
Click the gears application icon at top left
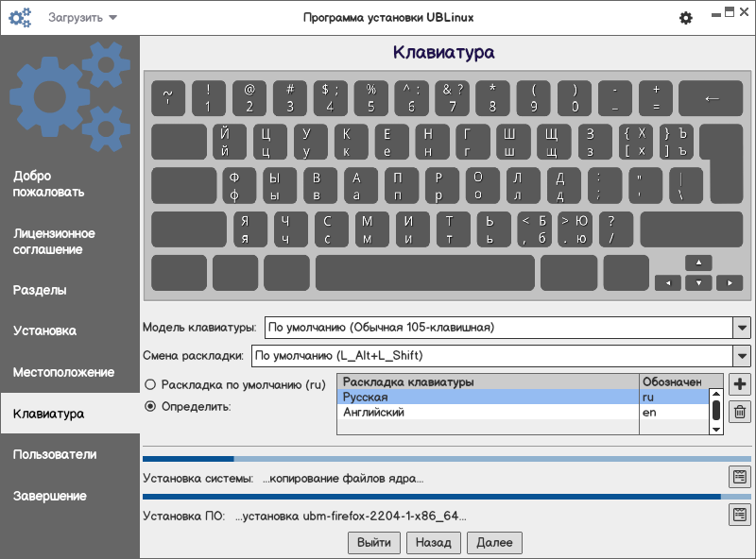(x=20, y=18)
